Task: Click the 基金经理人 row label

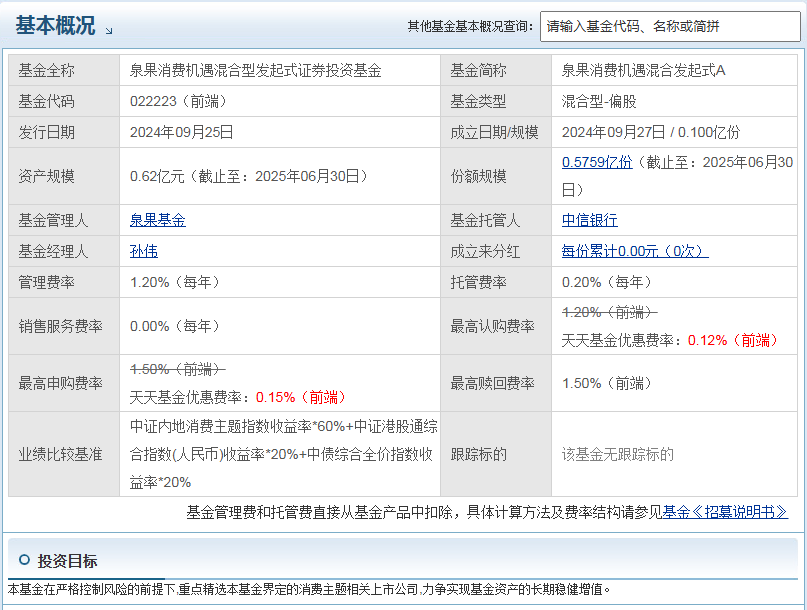Action: coord(54,251)
